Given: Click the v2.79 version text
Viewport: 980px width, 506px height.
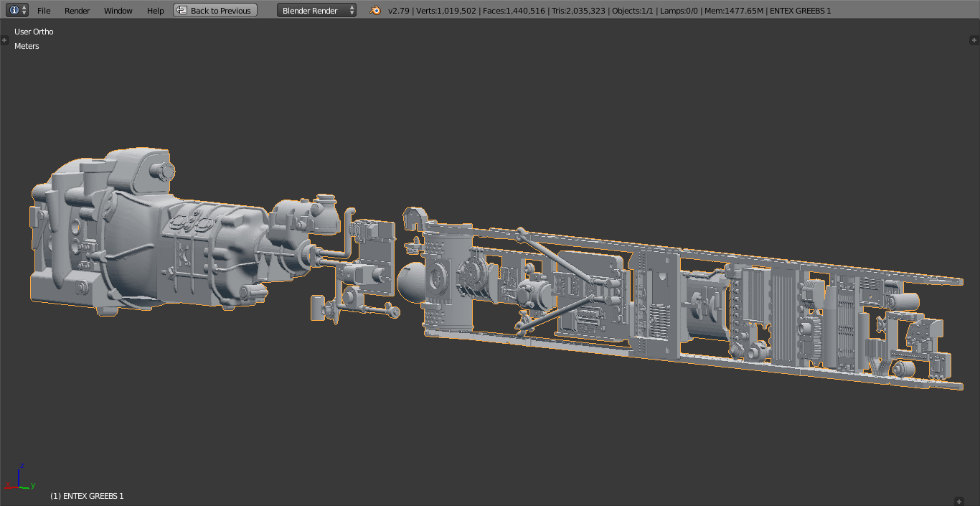Looking at the screenshot, I should (400, 11).
